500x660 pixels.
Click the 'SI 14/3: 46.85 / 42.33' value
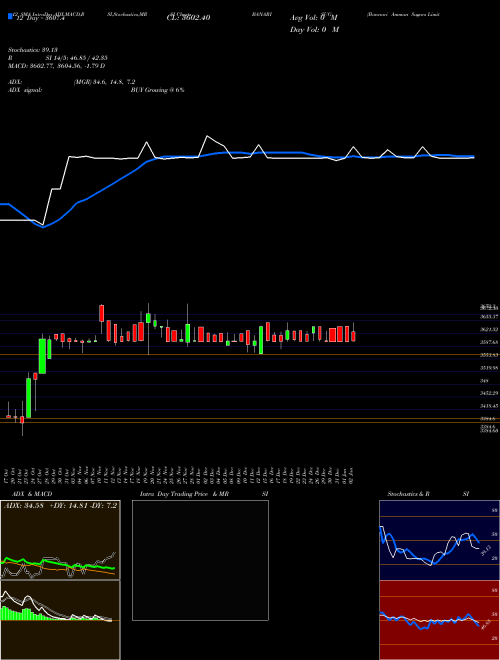tap(77, 57)
